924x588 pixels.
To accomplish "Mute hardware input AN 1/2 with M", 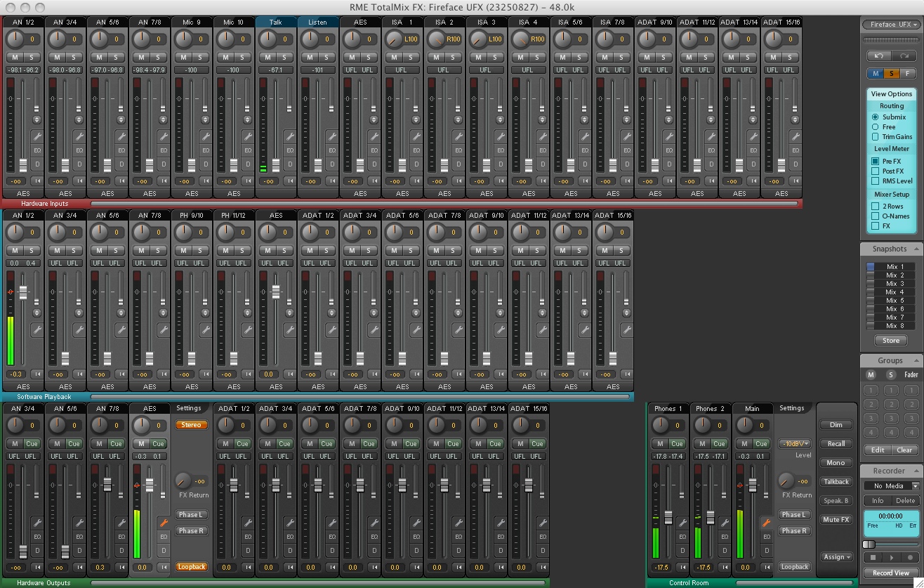I will click(x=15, y=57).
